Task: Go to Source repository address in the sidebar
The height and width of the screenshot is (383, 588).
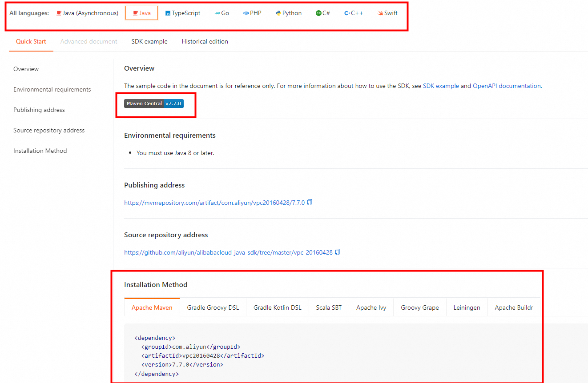Action: (x=49, y=130)
